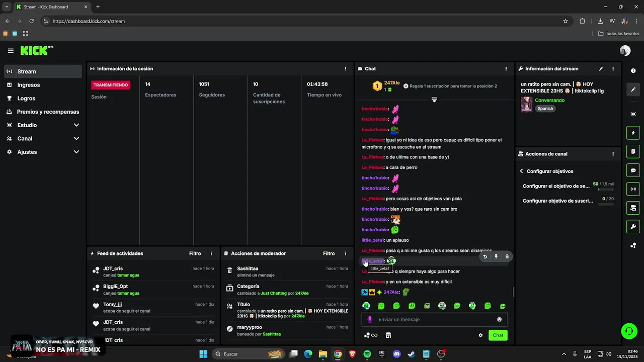Click the Windows Start button

[x=203, y=354]
